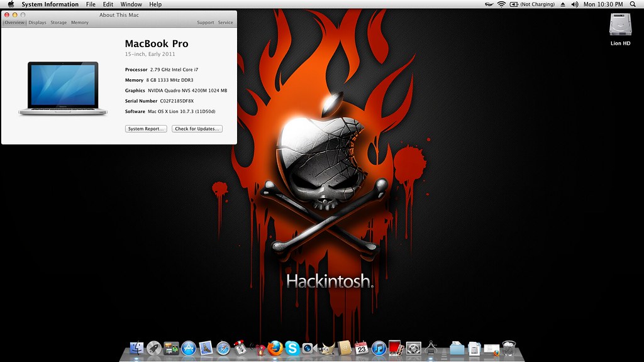Switch to the Storage tab
The image size is (644, 362).
58,23
